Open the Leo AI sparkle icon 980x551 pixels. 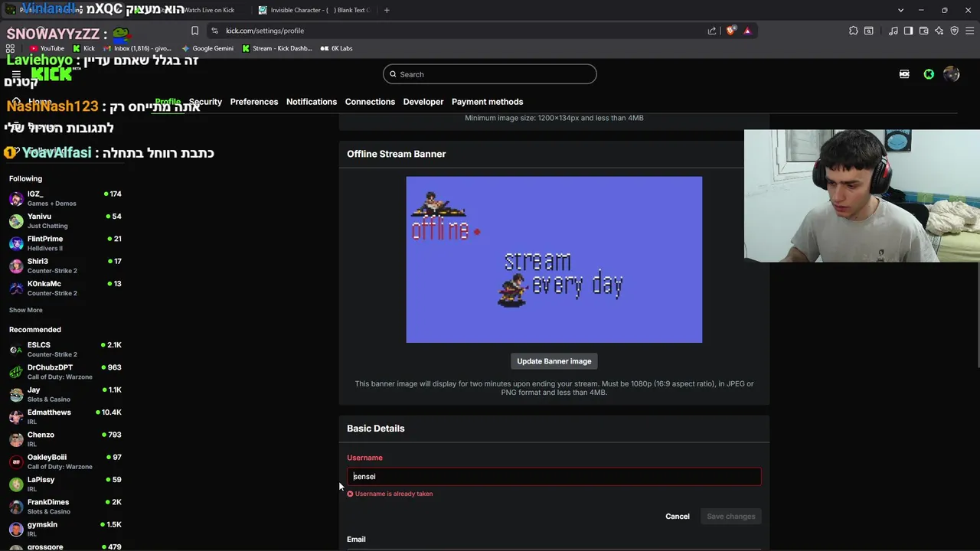pos(939,31)
